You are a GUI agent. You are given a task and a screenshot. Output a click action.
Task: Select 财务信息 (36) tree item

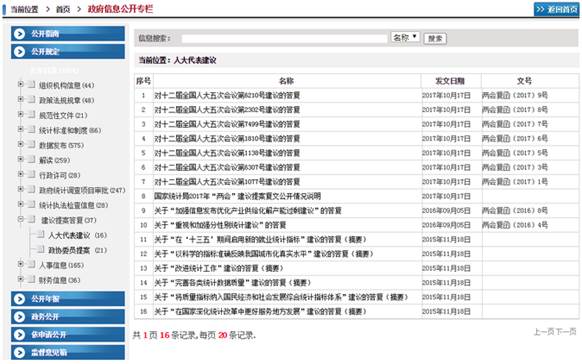pyautogui.click(x=59, y=280)
